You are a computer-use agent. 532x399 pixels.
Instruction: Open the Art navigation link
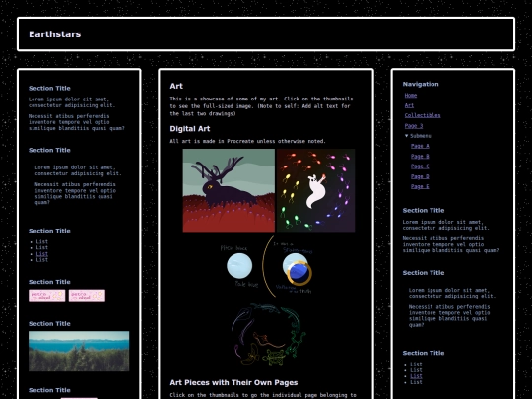click(409, 105)
